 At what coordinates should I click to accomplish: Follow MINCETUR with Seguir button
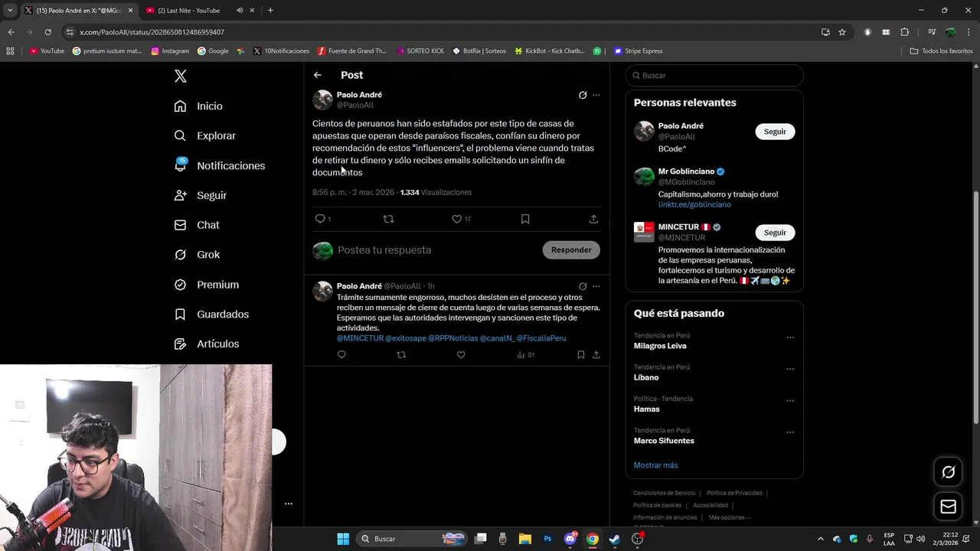[x=775, y=233]
